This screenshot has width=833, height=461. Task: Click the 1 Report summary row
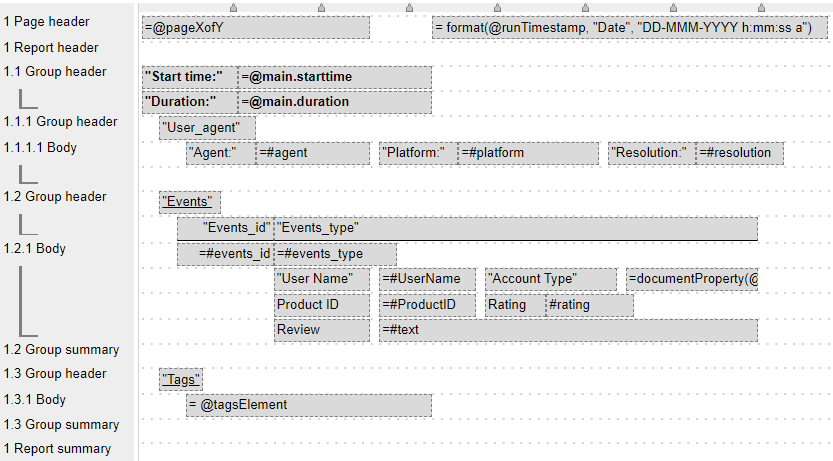[57, 449]
